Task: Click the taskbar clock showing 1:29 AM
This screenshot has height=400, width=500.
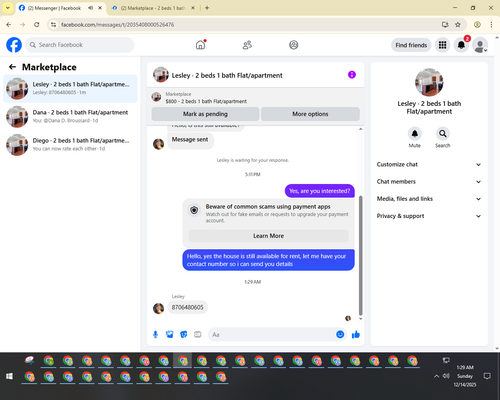Action: [465, 376]
